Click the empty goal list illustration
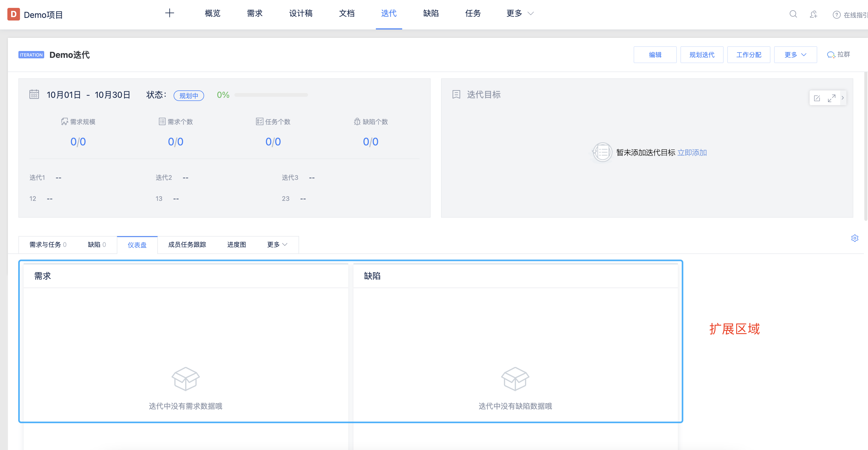Viewport: 868px width, 450px height. (x=603, y=152)
